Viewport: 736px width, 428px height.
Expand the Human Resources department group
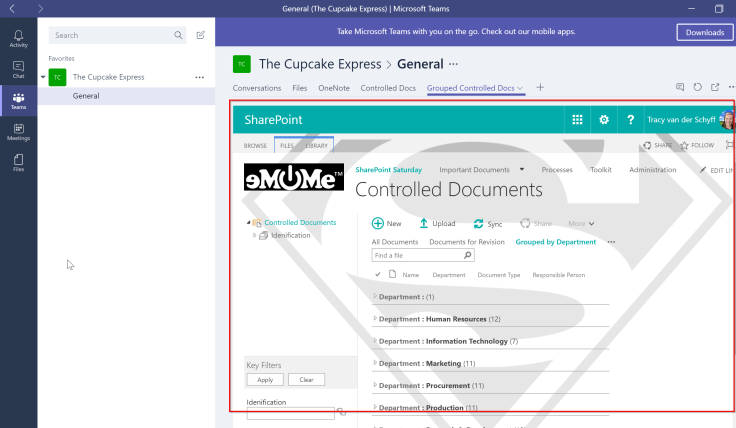click(375, 319)
